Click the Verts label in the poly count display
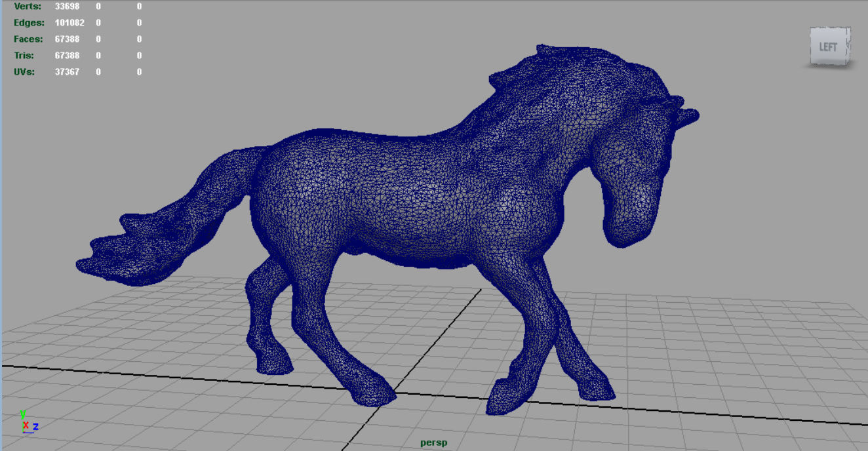Image resolution: width=868 pixels, height=451 pixels. (28, 7)
